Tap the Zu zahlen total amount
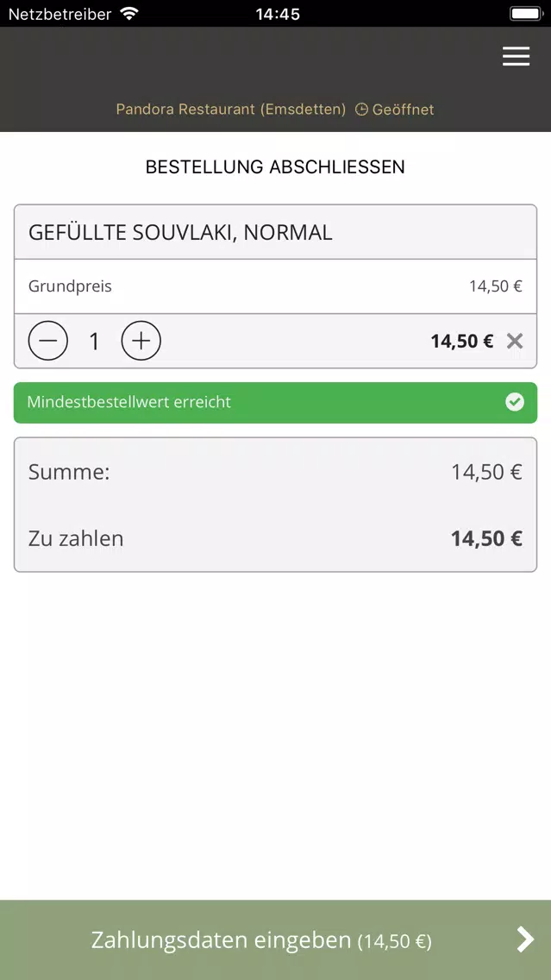 click(x=486, y=538)
